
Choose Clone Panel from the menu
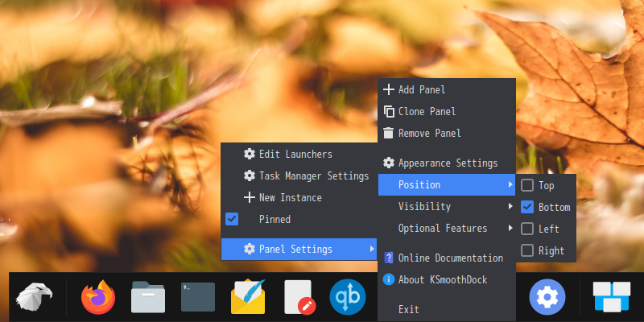click(447, 111)
